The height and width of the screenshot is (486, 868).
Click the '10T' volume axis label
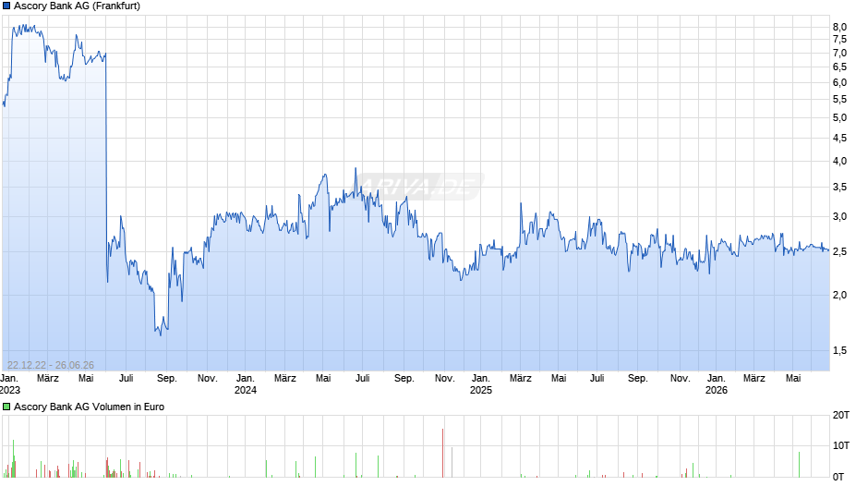(841, 445)
